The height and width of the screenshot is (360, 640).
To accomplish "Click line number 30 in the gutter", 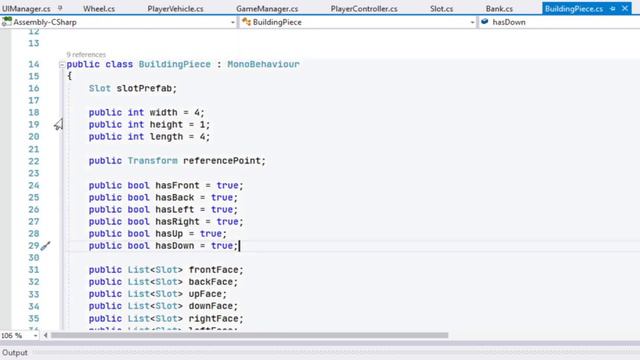I will click(33, 258).
